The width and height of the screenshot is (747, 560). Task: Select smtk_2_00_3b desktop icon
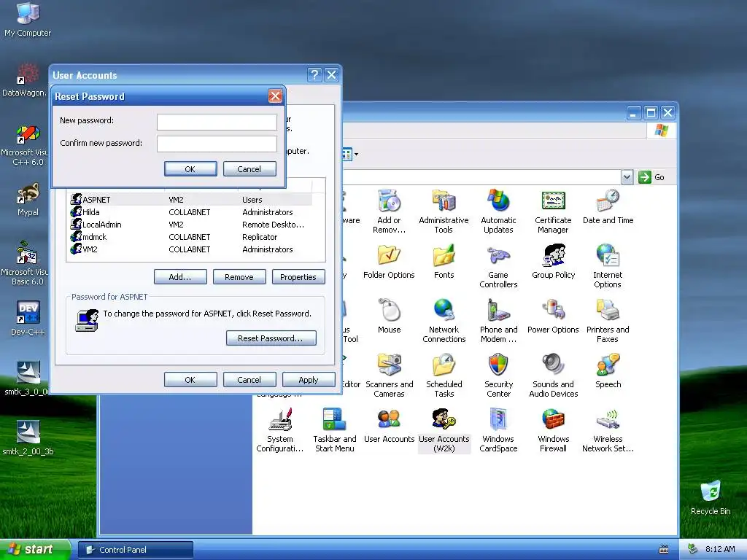(28, 437)
